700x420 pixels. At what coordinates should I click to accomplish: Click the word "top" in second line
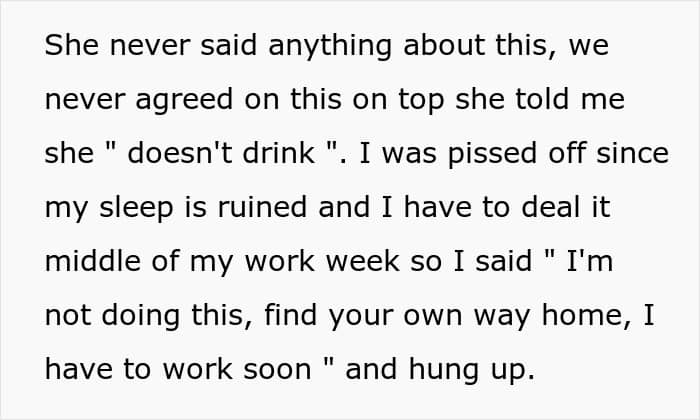click(421, 100)
